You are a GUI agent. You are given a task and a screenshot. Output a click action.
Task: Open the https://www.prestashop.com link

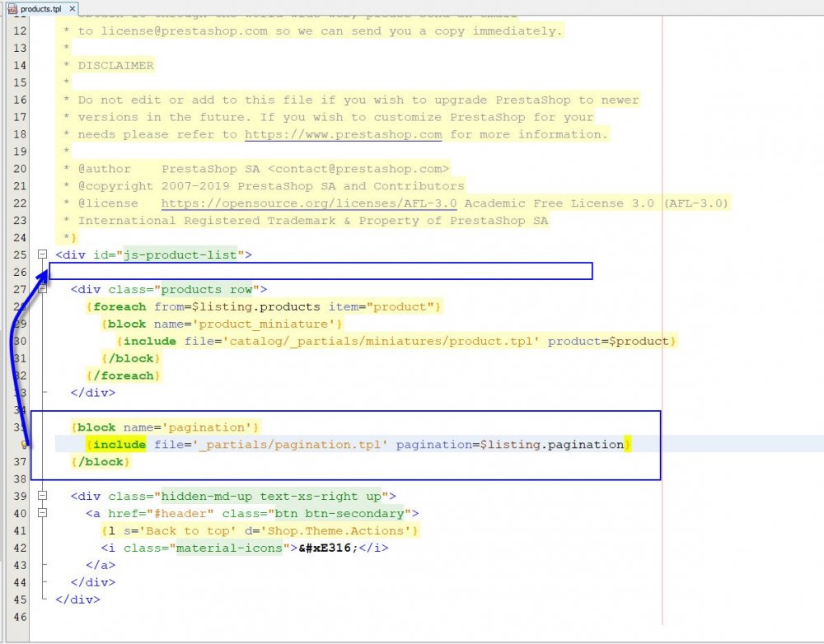(343, 134)
